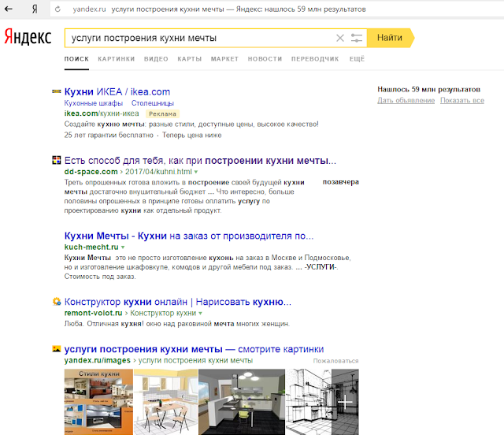Click the dd-space.com favicon icon

click(56, 160)
